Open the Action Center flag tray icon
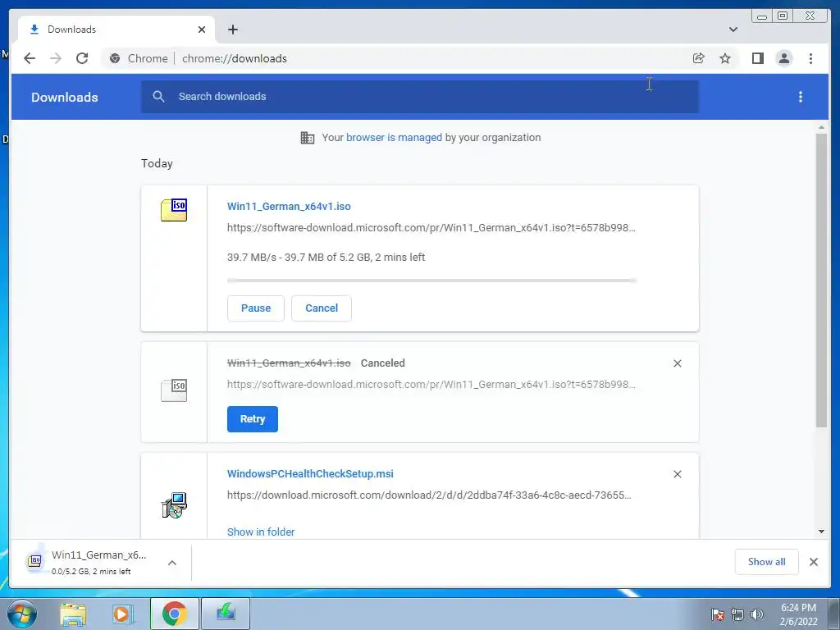This screenshot has height=630, width=840. (x=717, y=614)
